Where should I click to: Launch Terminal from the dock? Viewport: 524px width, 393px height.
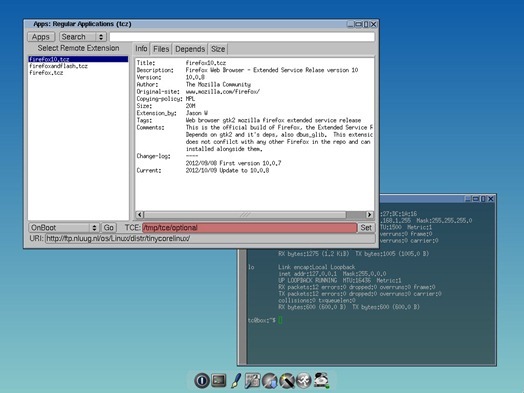click(x=219, y=380)
